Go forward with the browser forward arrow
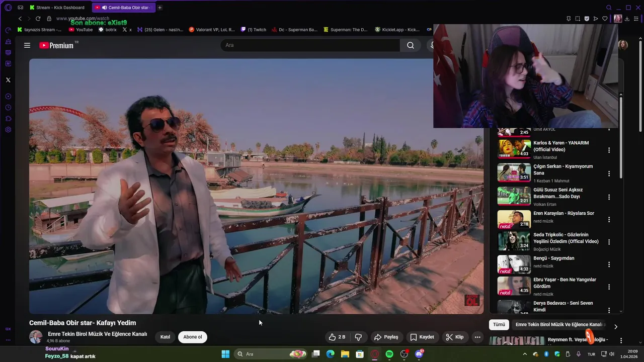Image resolution: width=644 pixels, height=362 pixels. pyautogui.click(x=29, y=19)
